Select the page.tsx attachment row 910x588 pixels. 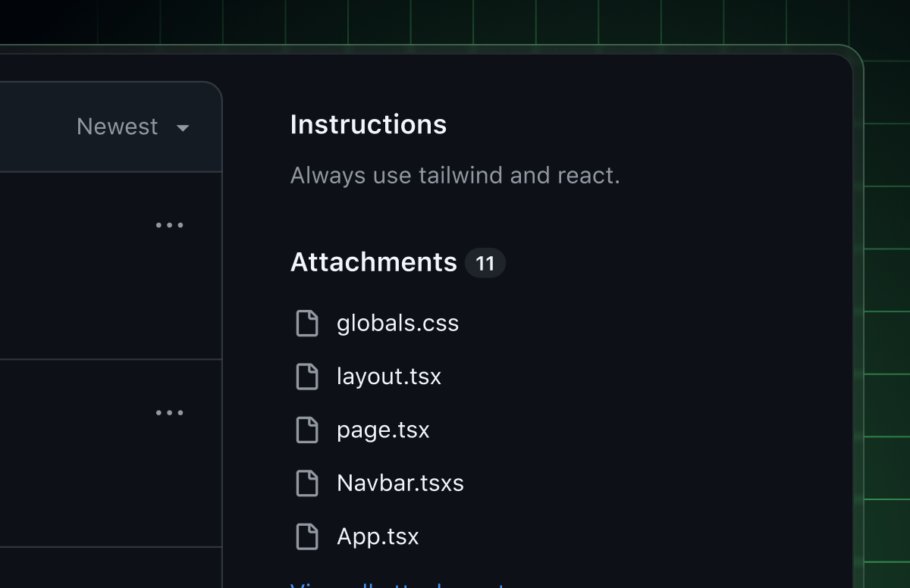pos(383,430)
